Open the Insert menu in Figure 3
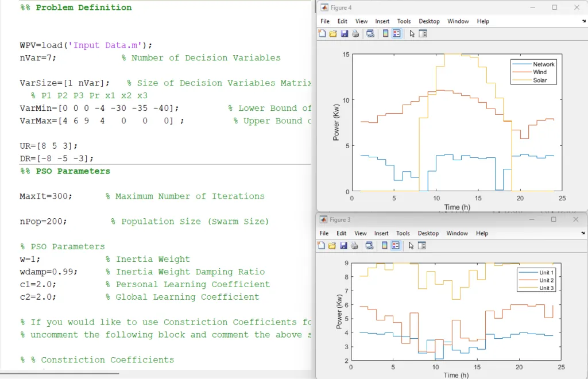The height and width of the screenshot is (379, 588). [x=381, y=233]
